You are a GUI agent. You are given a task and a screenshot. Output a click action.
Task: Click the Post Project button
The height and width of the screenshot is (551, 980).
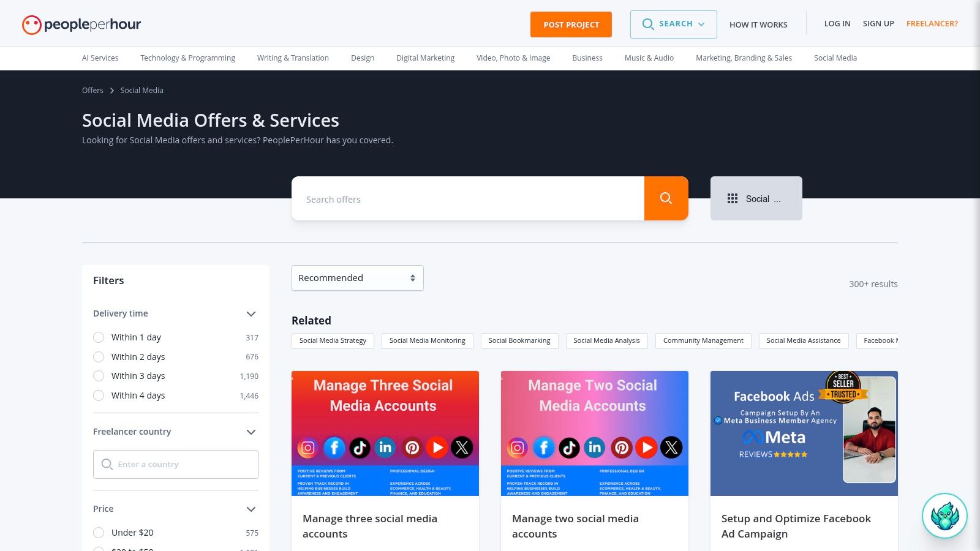571,24
